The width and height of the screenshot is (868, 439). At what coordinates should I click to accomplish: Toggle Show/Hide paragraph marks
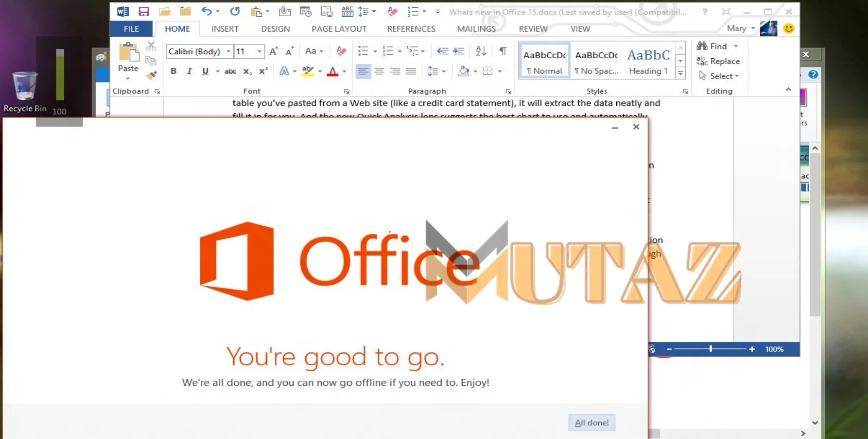click(x=503, y=51)
